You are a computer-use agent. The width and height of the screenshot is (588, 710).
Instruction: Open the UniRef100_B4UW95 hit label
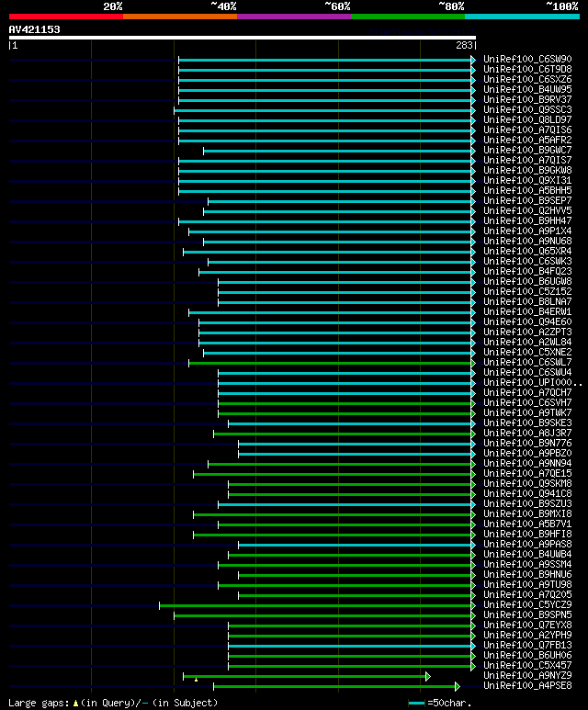click(527, 90)
